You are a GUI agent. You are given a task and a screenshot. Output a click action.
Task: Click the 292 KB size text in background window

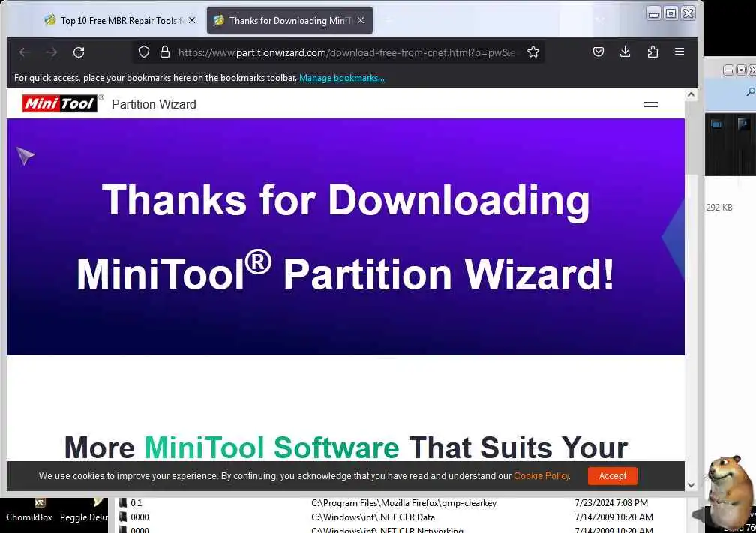[718, 207]
